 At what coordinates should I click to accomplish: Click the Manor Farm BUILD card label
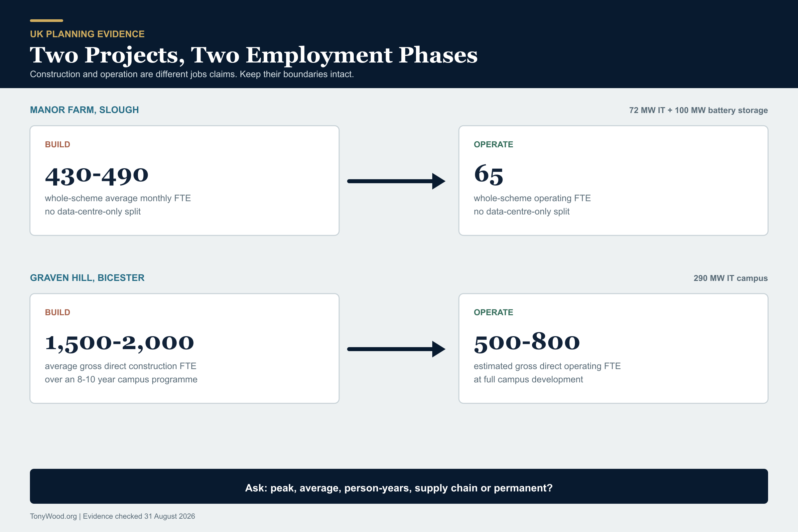pos(58,145)
